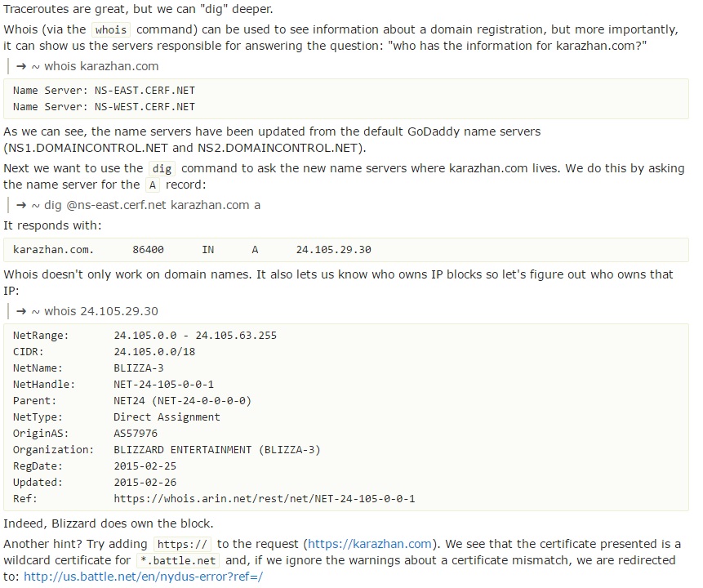The height and width of the screenshot is (588, 703).
Task: Click the inline 'dig' code word
Action: (161, 168)
